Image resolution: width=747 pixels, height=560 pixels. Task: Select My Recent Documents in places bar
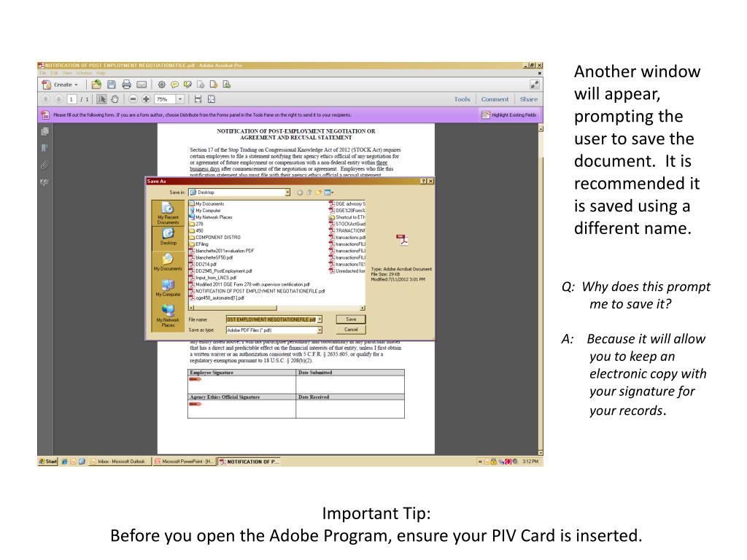pos(168,214)
